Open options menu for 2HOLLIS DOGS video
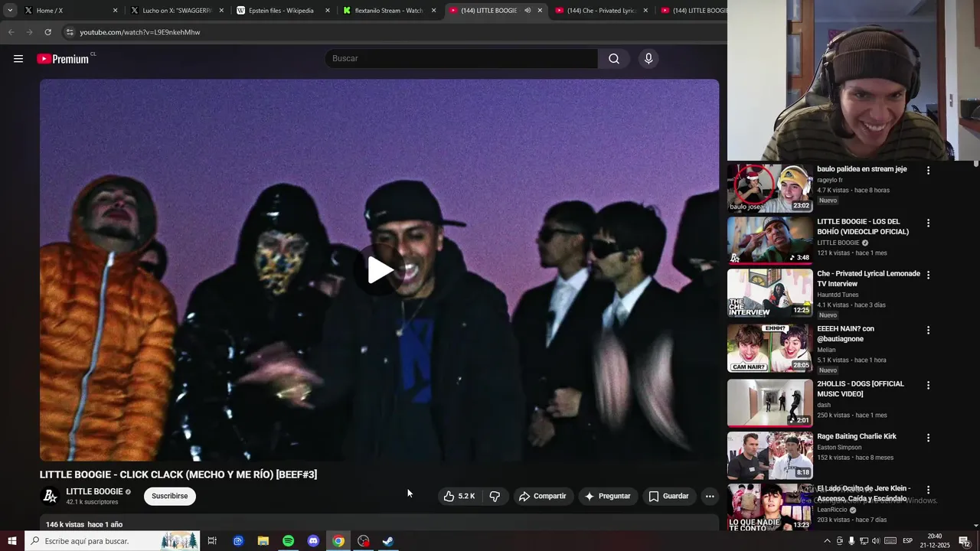The height and width of the screenshot is (551, 980). coord(928,385)
